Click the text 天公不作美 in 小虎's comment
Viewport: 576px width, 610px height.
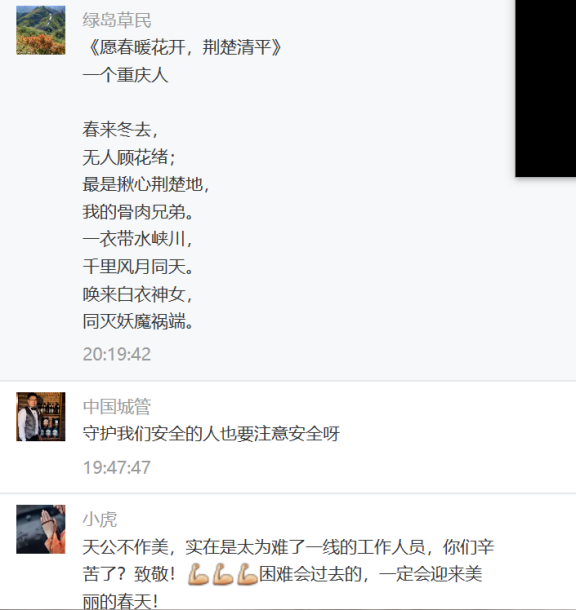125,547
